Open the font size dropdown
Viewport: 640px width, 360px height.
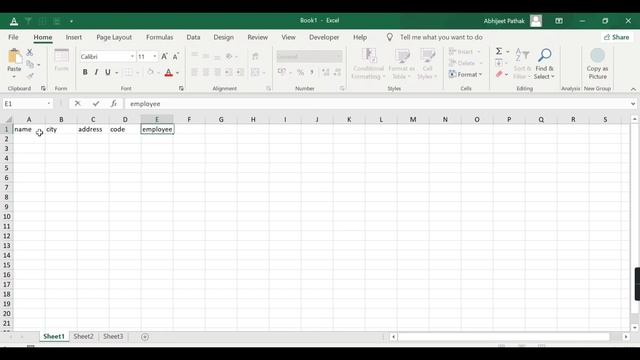[x=155, y=56]
